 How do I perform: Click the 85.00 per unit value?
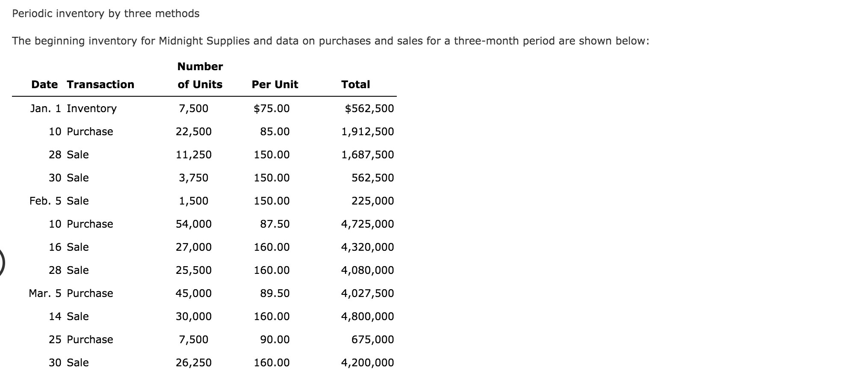tap(275, 131)
